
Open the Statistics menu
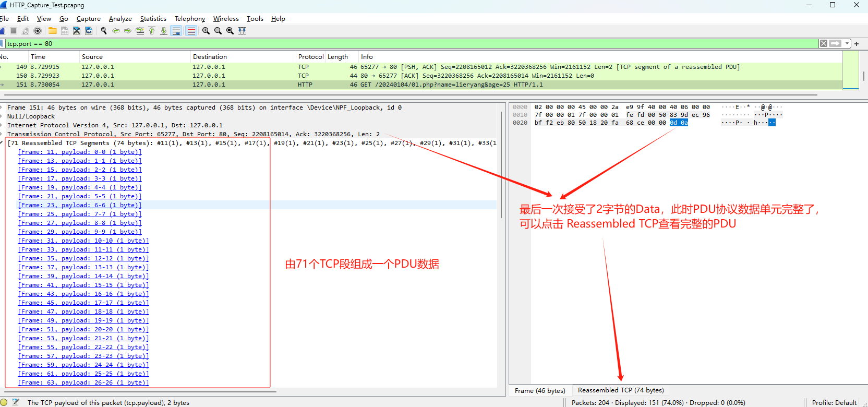(153, 19)
